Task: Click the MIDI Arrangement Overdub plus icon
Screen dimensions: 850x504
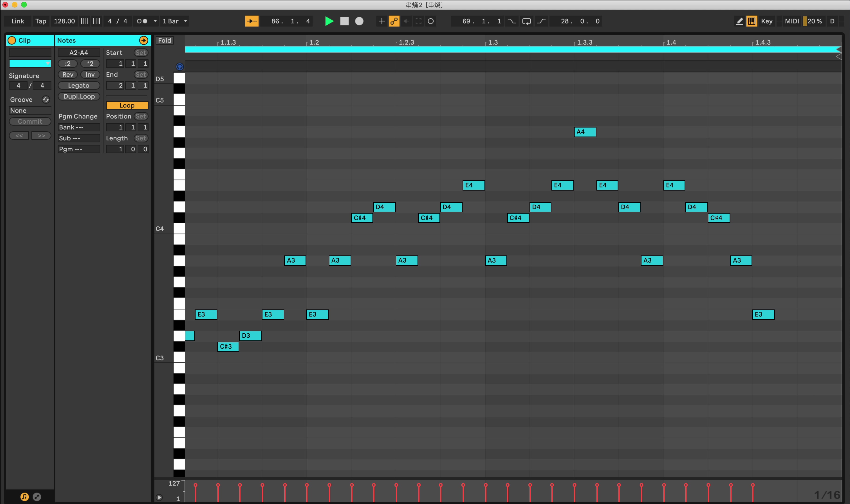Action: (x=381, y=21)
